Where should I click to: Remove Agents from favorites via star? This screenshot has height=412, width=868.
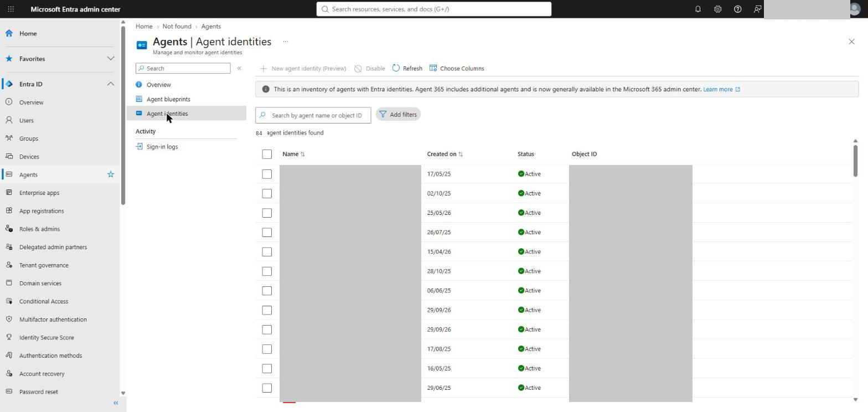pos(110,174)
